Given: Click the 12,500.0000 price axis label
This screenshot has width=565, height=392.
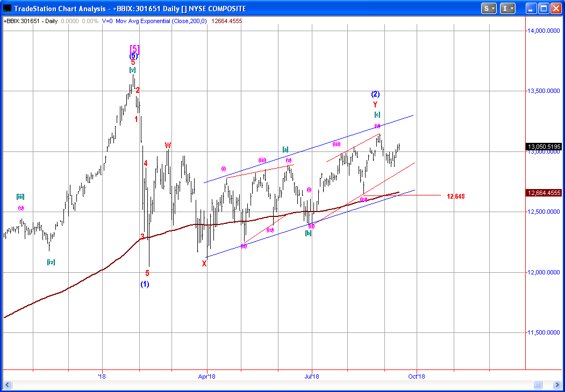Looking at the screenshot, I should 544,212.
